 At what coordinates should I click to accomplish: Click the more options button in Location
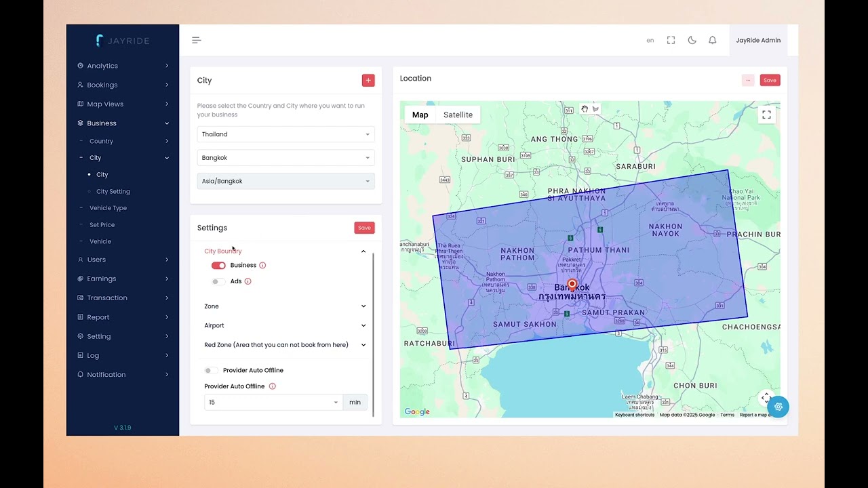point(748,80)
